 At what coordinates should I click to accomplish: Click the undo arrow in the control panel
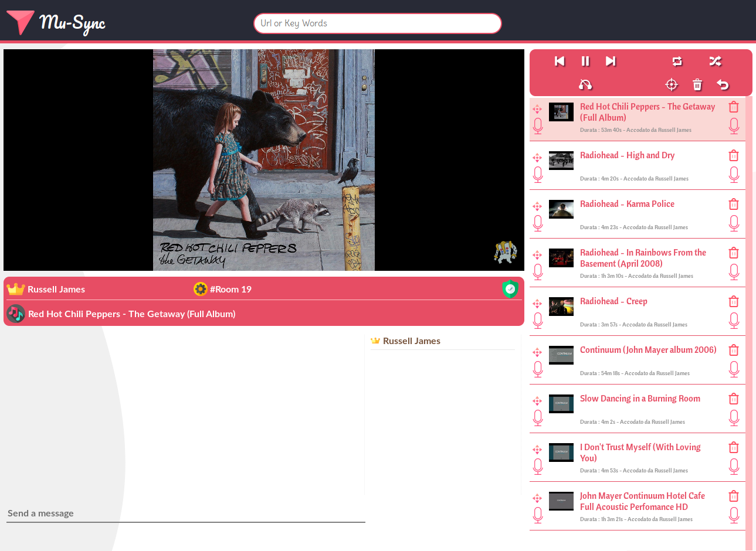coord(723,85)
